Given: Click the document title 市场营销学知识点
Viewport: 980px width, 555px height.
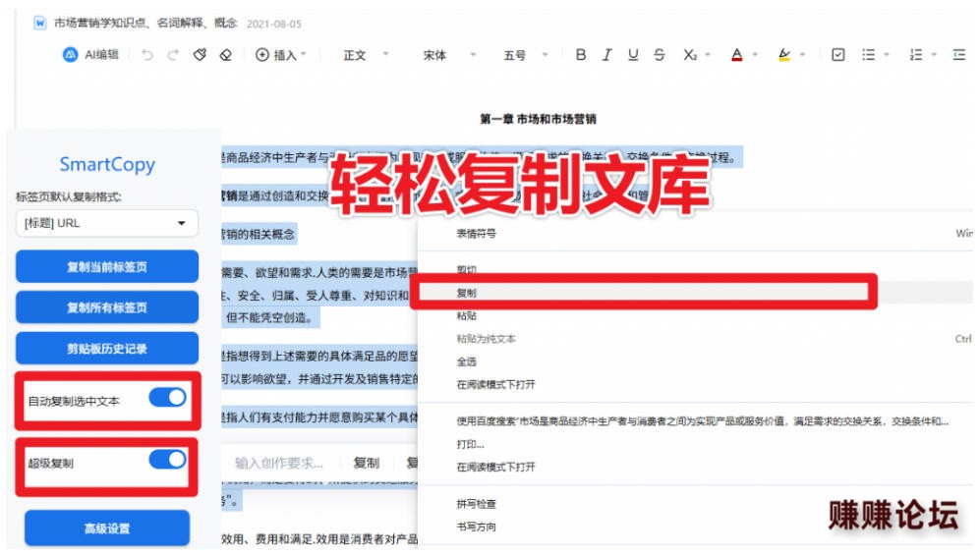Looking at the screenshot, I should tap(145, 24).
